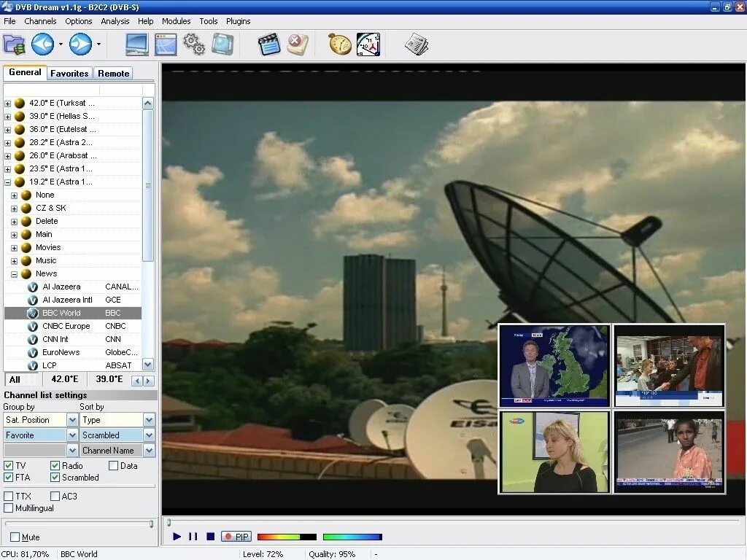Collapse the News category
The height and width of the screenshot is (560, 747).
15,274
